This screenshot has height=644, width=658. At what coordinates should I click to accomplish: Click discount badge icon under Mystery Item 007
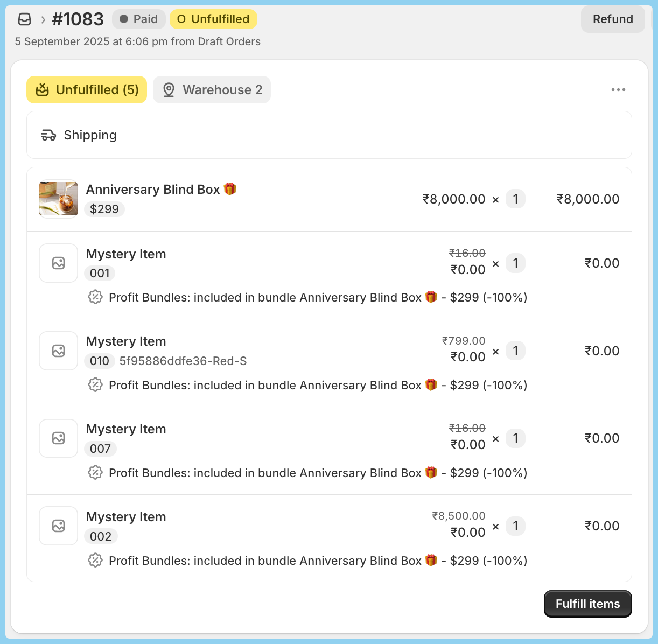95,473
